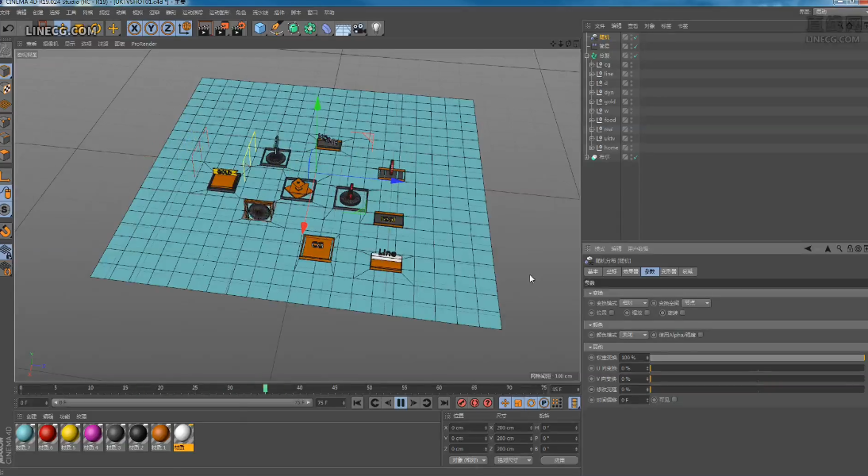868x476 pixels.
Task: Click the green array modeling icon
Action: [310, 29]
